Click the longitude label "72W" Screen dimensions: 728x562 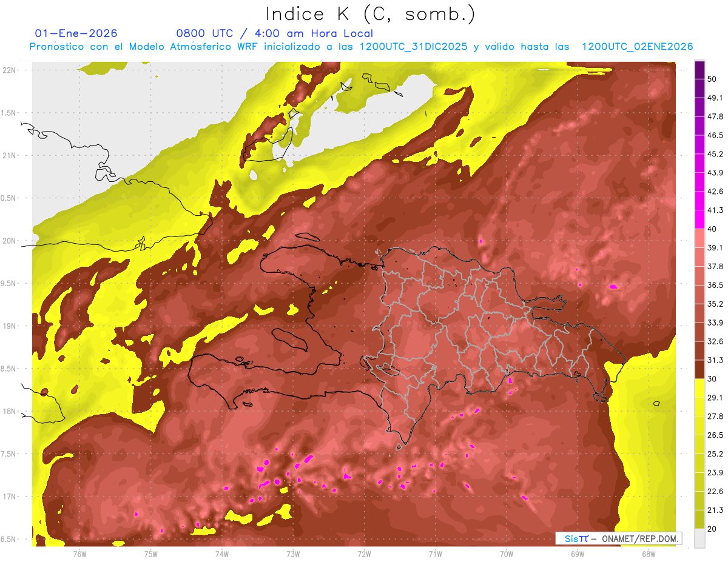364,554
